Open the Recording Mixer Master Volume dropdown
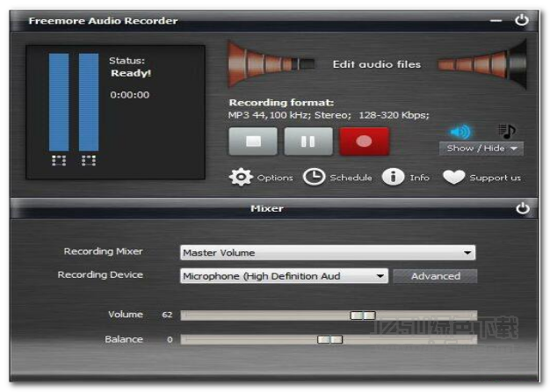The height and width of the screenshot is (392, 550). point(328,252)
